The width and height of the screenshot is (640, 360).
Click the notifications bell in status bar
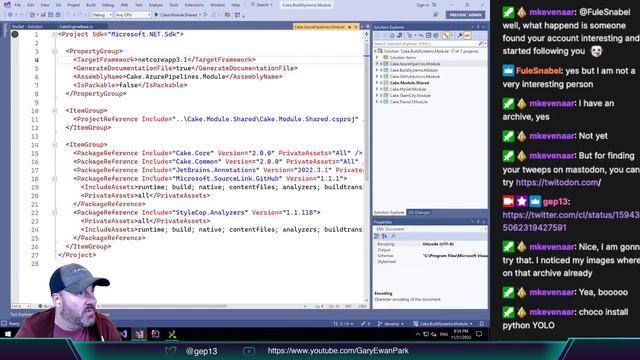point(482,324)
